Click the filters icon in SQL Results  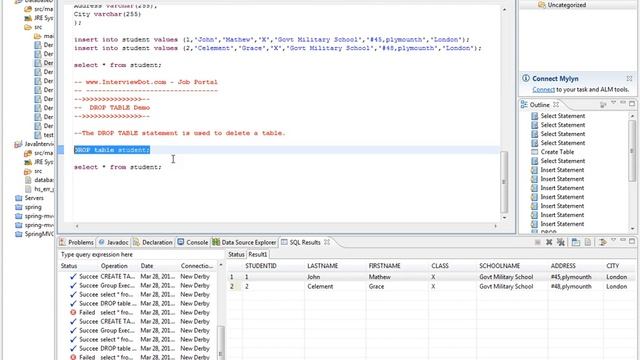point(602,242)
